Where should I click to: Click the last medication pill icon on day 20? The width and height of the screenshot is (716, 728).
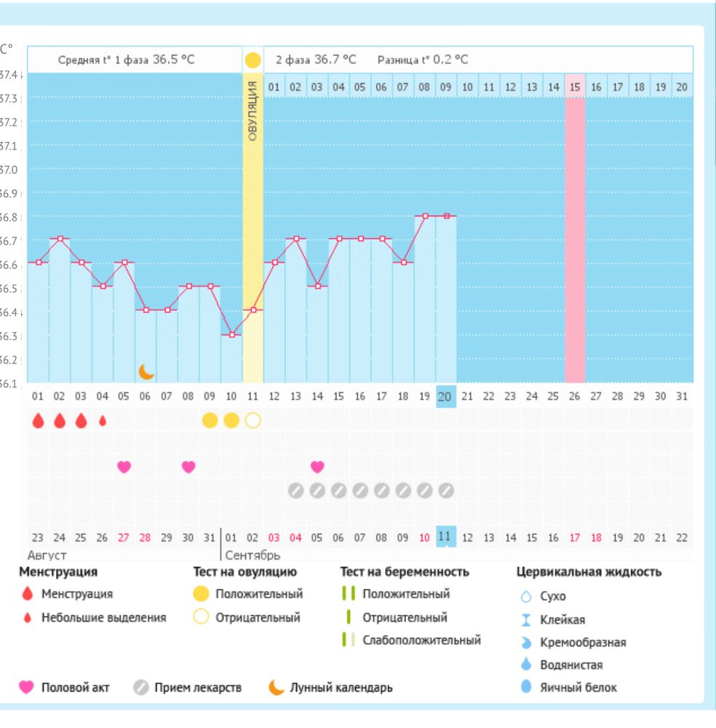tap(446, 491)
